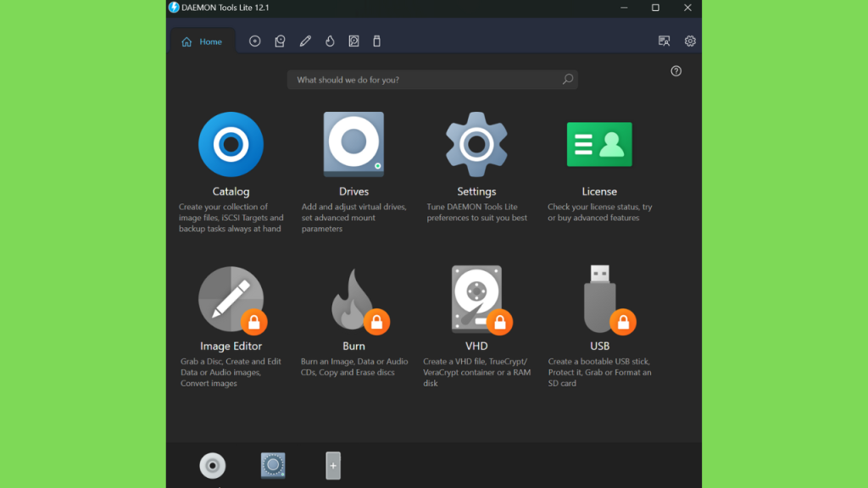Open the Catalog tile
The image size is (868, 488).
tap(231, 145)
